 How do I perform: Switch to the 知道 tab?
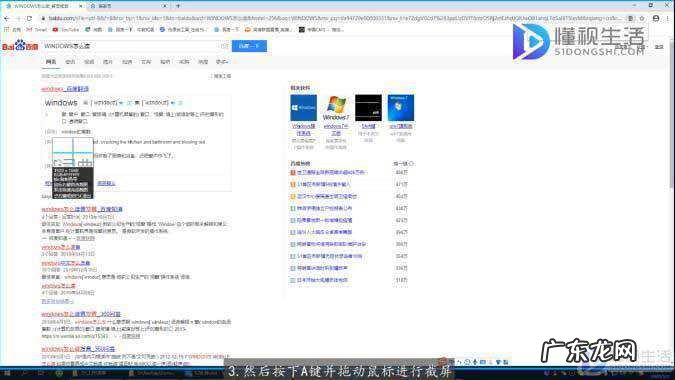pyautogui.click(x=127, y=62)
